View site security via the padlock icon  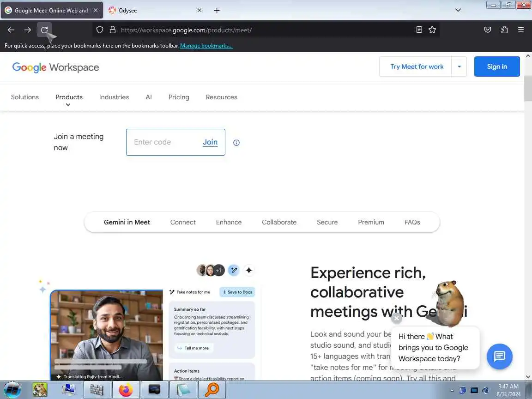click(113, 30)
